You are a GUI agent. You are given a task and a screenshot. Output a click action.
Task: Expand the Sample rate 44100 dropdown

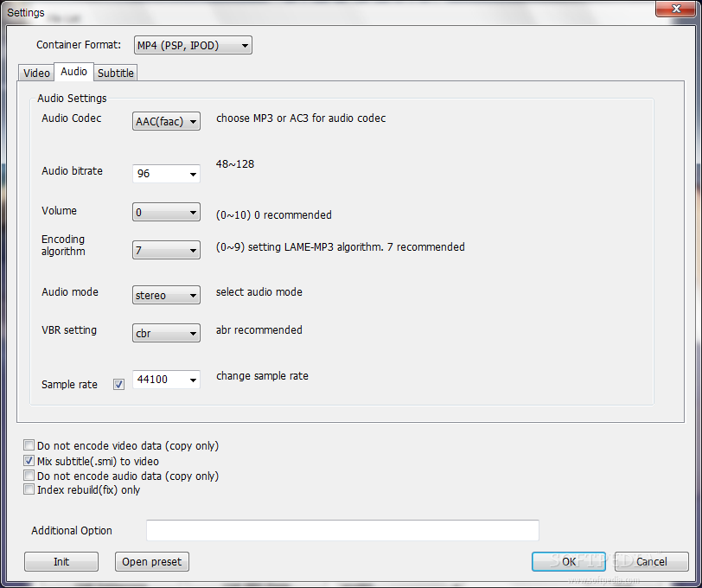pyautogui.click(x=166, y=380)
